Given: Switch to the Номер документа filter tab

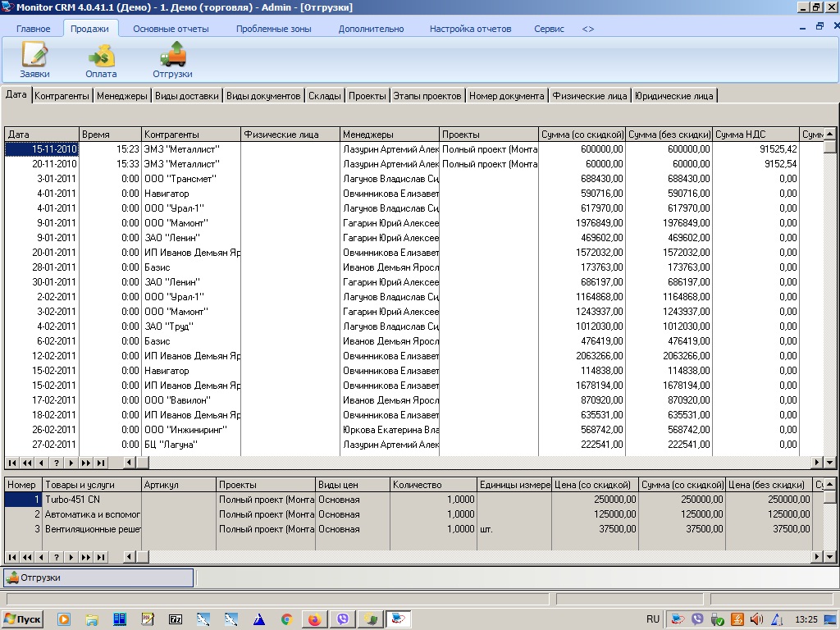Looking at the screenshot, I should (x=507, y=96).
